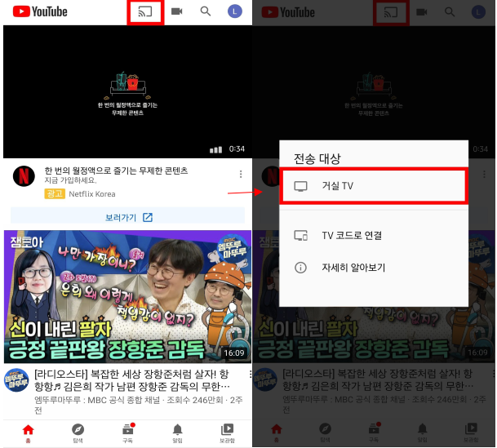The height and width of the screenshot is (448, 497).
Task: Choose TV 코드로 연결 option
Action: (374, 235)
